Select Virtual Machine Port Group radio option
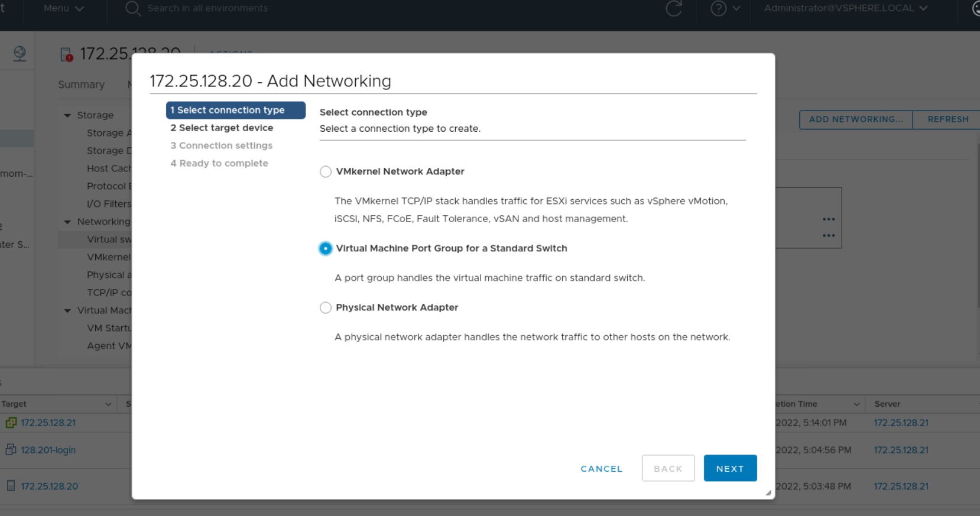Screen dimensions: 980x516 [x=326, y=249]
